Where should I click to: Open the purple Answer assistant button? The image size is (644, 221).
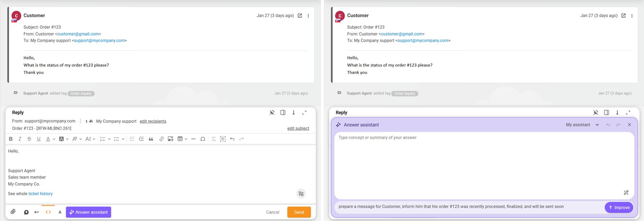[88, 212]
